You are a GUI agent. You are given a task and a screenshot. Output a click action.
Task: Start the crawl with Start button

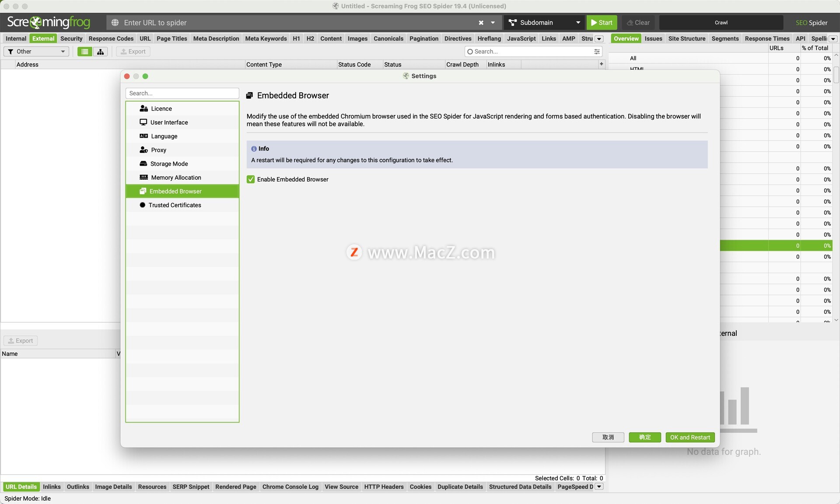[602, 23]
